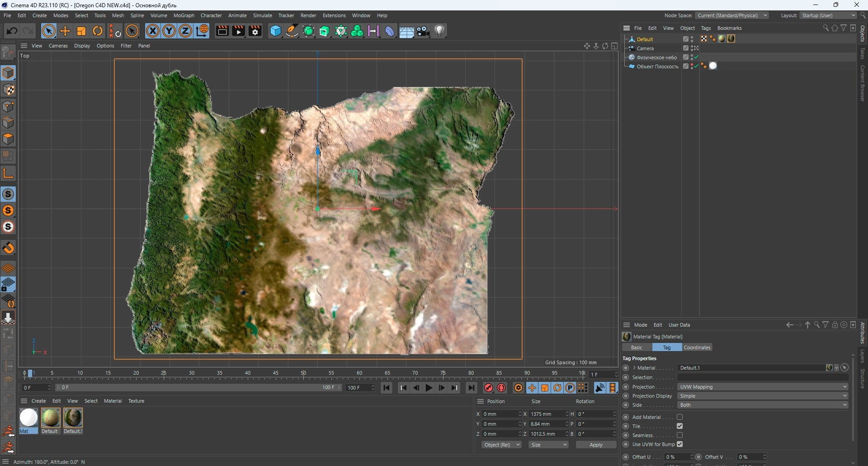Image resolution: width=868 pixels, height=466 pixels.
Task: Open the Spline pen tool
Action: coord(292,31)
